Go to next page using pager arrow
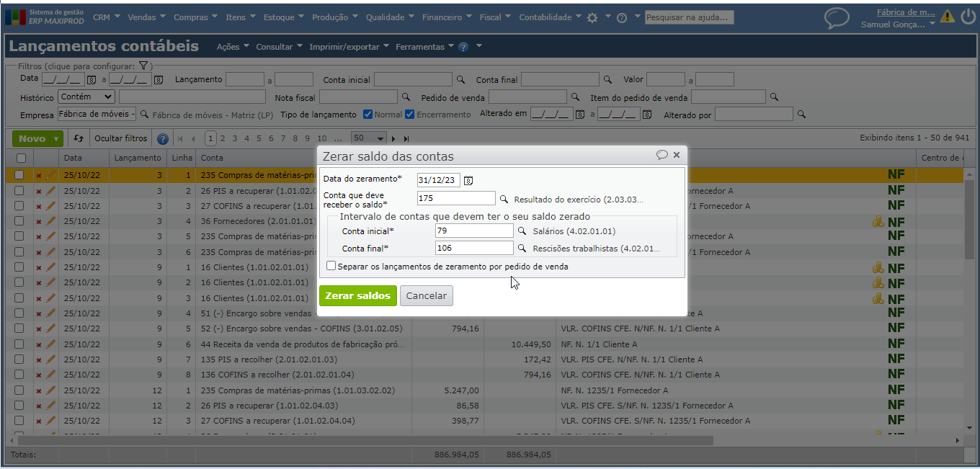Screen dimensions: 980x469 (x=394, y=139)
